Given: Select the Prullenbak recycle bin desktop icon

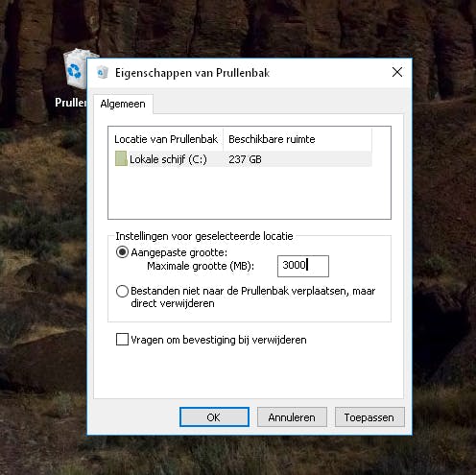Looking at the screenshot, I should pyautogui.click(x=76, y=68).
